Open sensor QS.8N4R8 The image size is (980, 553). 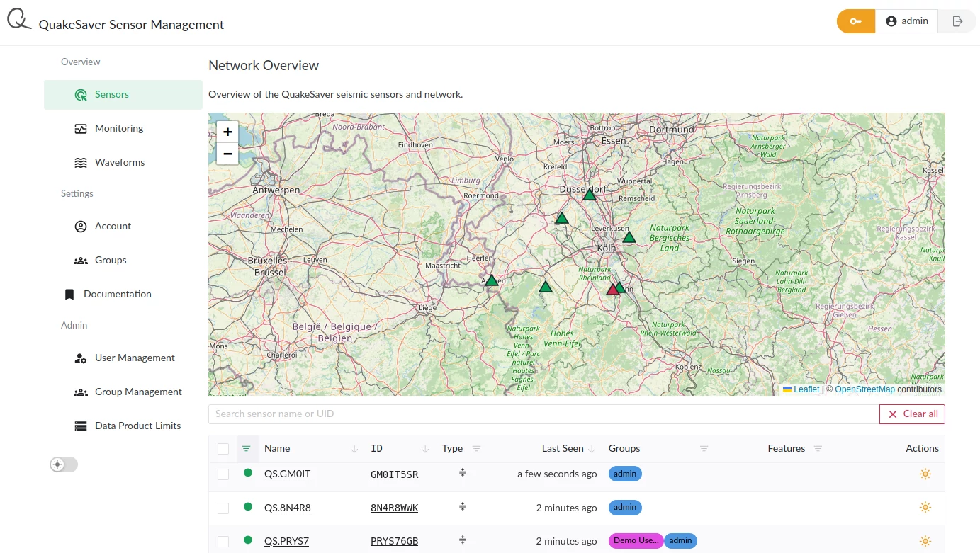(288, 508)
